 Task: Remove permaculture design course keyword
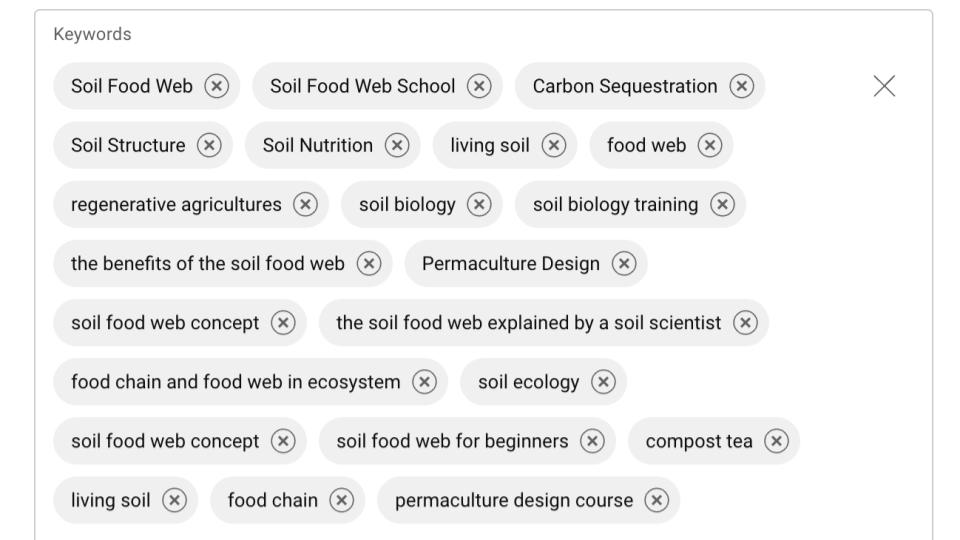coord(656,501)
